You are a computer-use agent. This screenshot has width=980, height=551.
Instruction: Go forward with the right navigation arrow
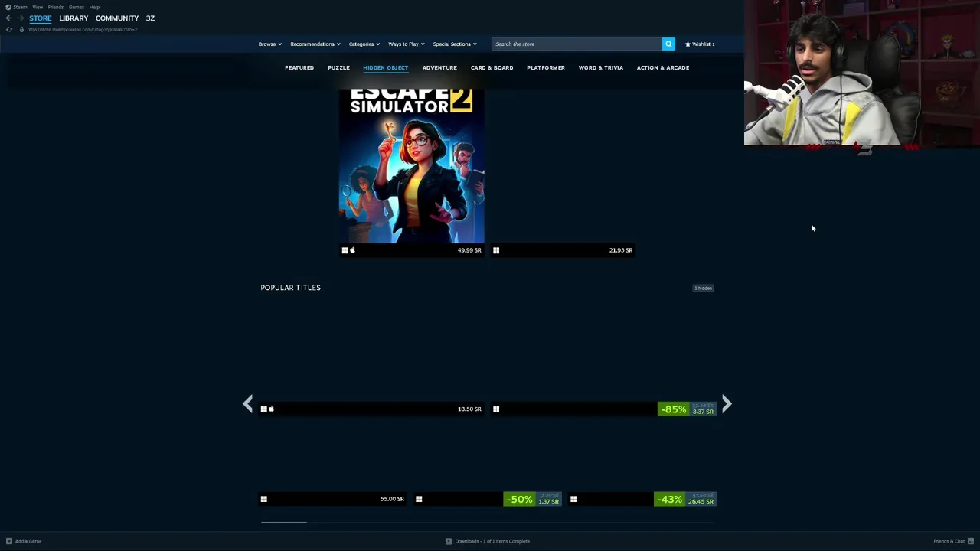[21, 18]
